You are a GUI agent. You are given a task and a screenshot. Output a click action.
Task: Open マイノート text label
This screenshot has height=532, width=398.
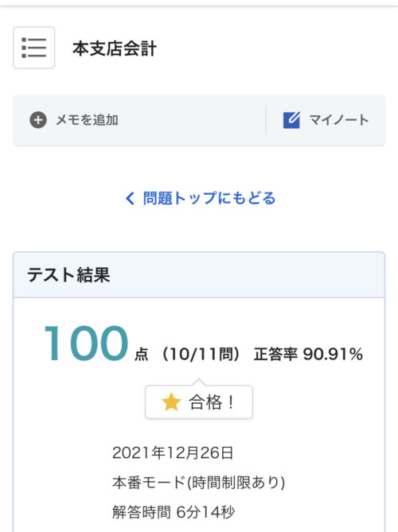coord(339,120)
